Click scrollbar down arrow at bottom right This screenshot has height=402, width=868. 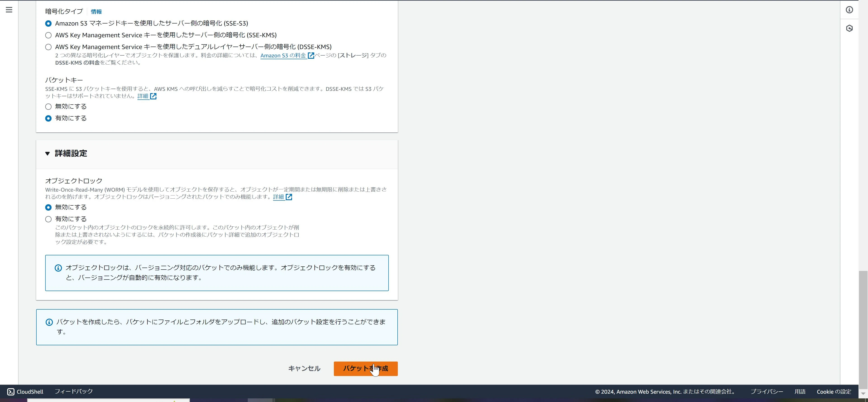point(863,393)
